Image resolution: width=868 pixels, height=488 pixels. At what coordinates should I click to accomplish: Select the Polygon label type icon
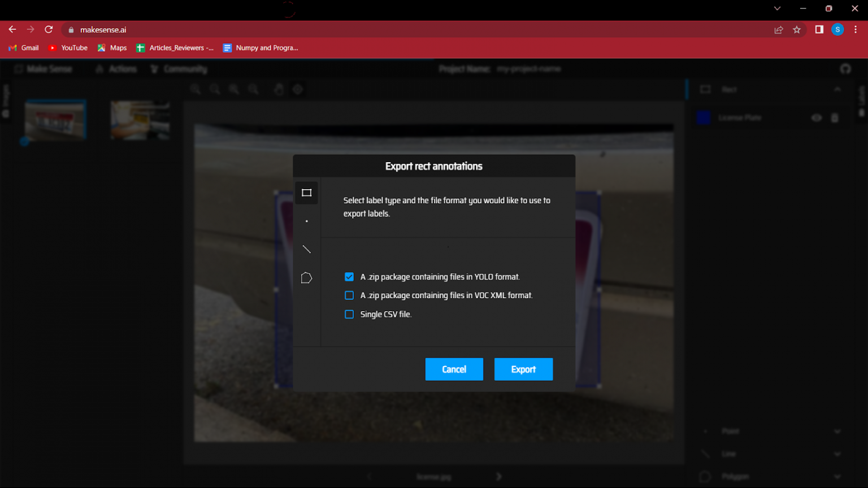pyautogui.click(x=306, y=277)
